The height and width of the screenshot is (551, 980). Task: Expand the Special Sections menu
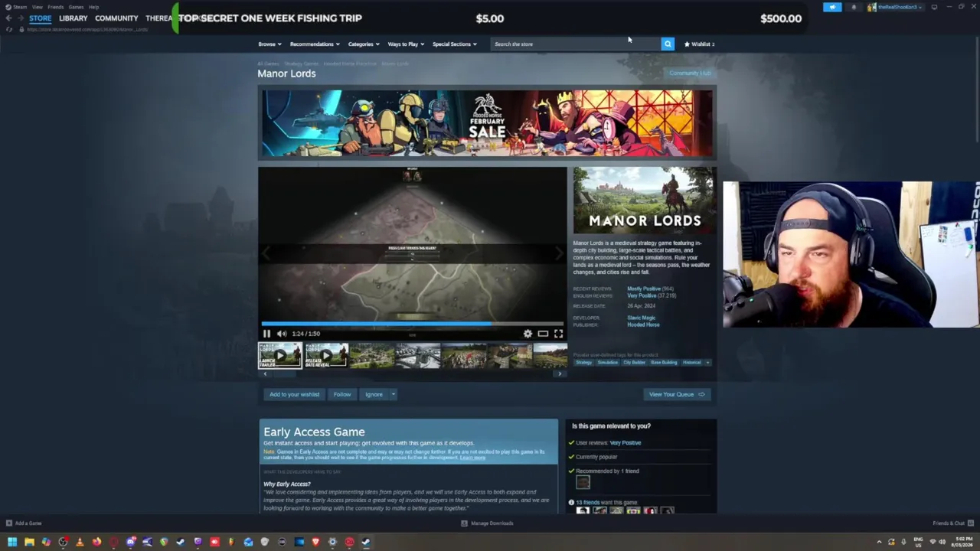(x=455, y=44)
